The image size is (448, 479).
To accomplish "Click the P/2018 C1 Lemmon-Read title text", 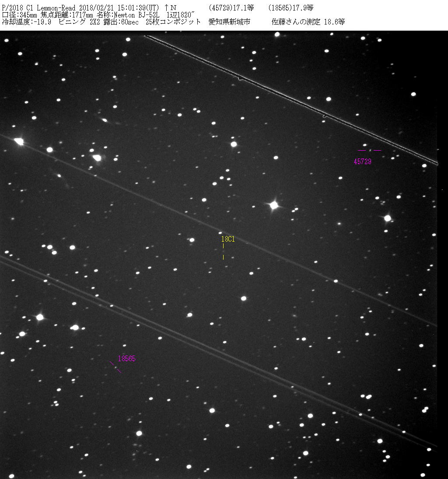I will 40,8.
